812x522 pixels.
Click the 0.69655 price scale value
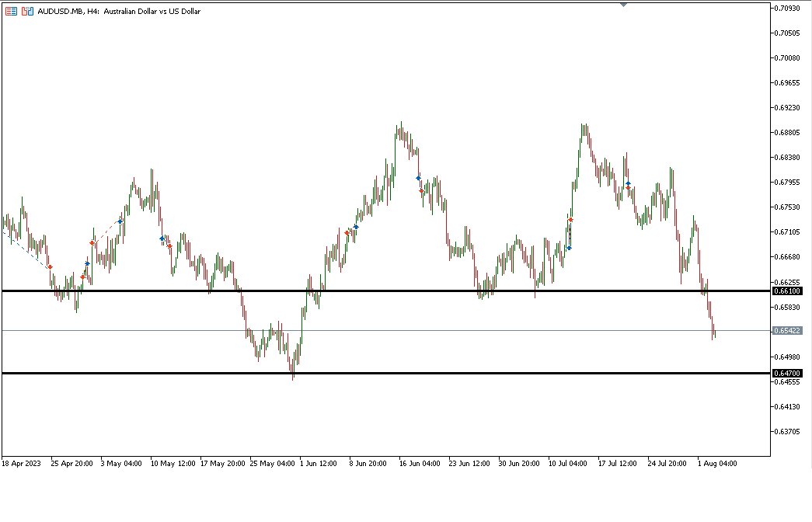coord(786,83)
